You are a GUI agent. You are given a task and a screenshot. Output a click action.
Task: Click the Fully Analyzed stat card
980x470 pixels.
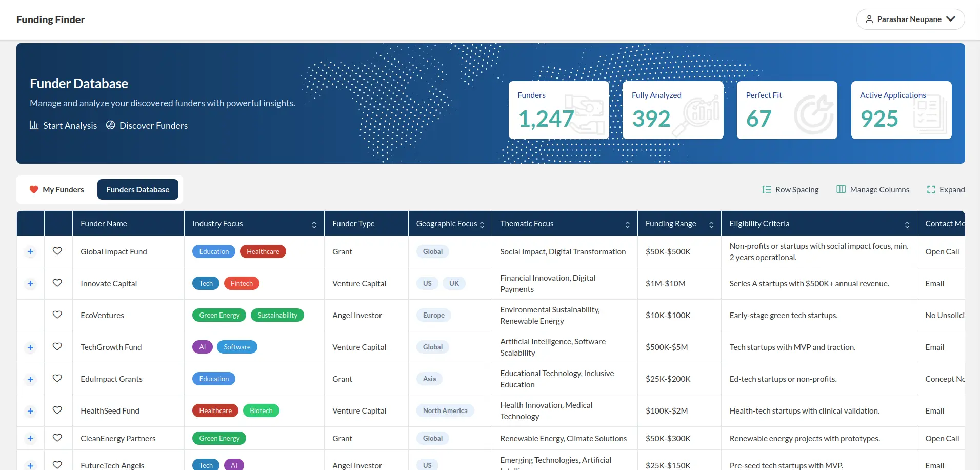click(x=672, y=110)
